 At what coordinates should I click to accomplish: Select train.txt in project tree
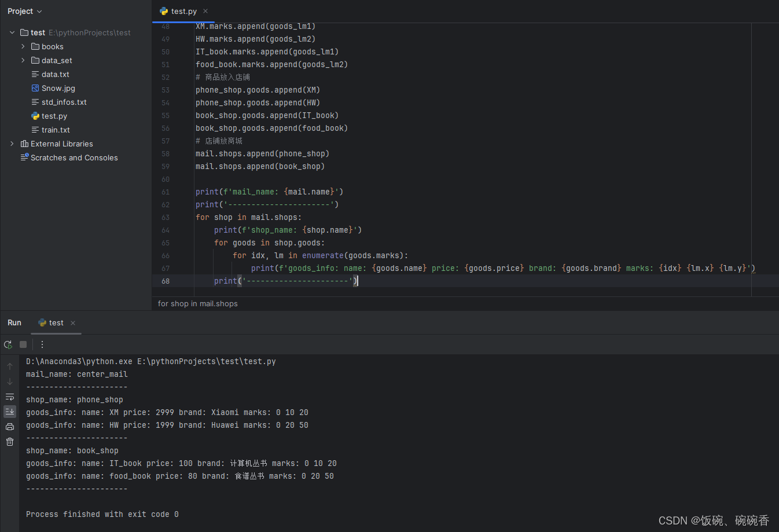(x=56, y=130)
